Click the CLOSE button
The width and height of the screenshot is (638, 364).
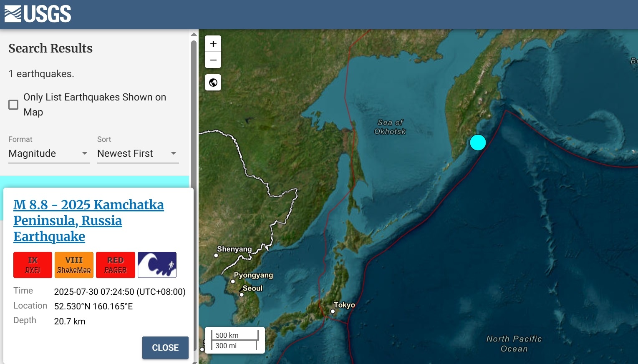coord(165,348)
